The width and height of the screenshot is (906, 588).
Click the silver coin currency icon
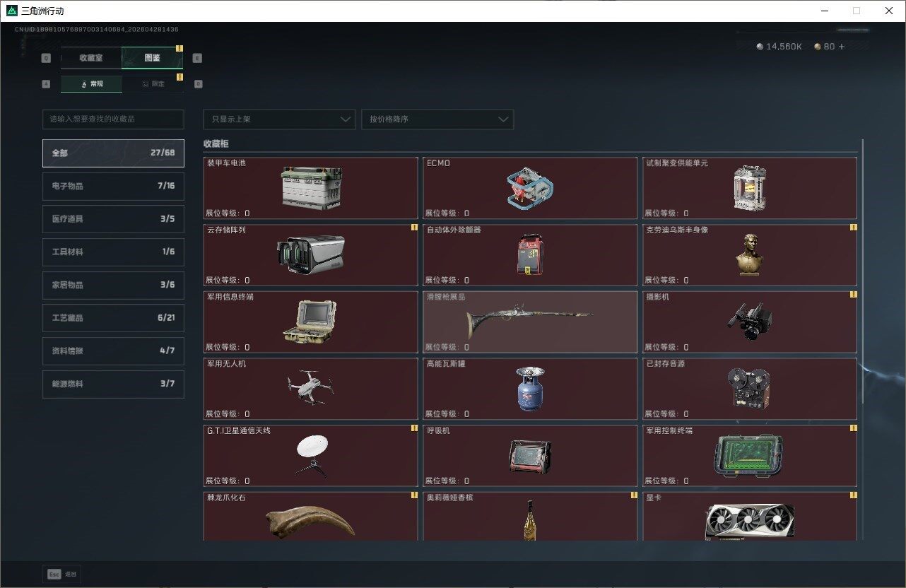tap(760, 47)
